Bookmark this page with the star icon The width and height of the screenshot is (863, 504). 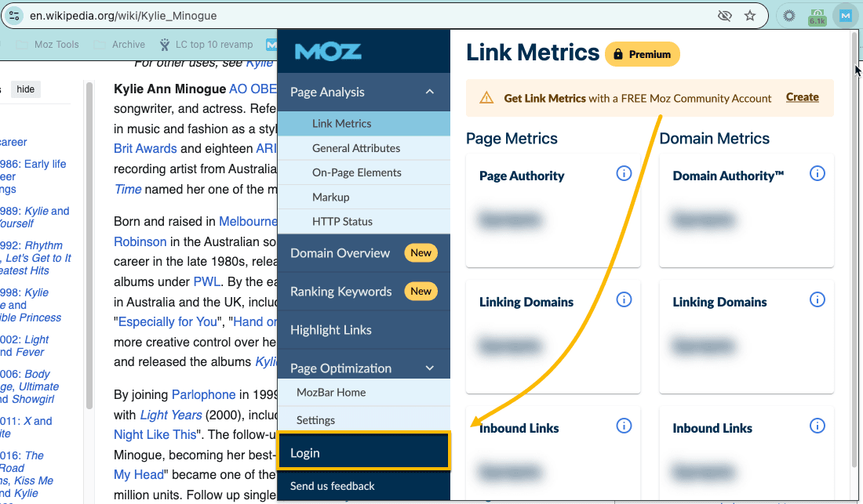[x=750, y=16]
